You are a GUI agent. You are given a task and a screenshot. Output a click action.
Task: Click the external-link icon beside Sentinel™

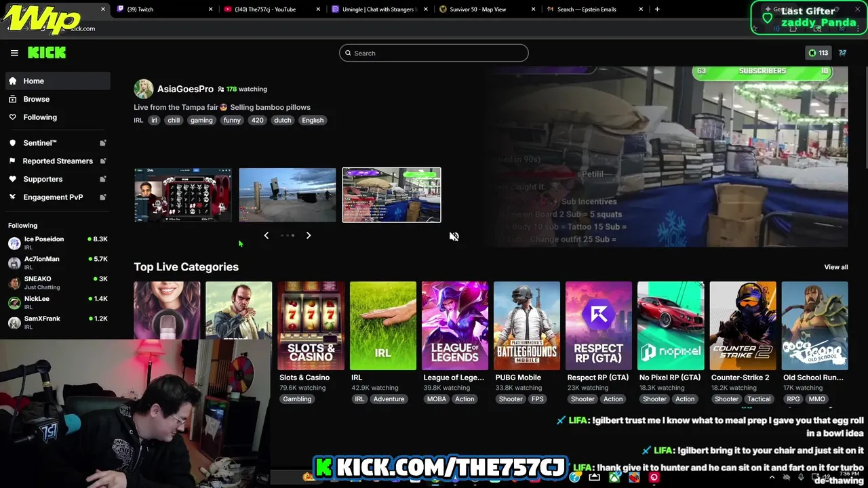pyautogui.click(x=103, y=143)
